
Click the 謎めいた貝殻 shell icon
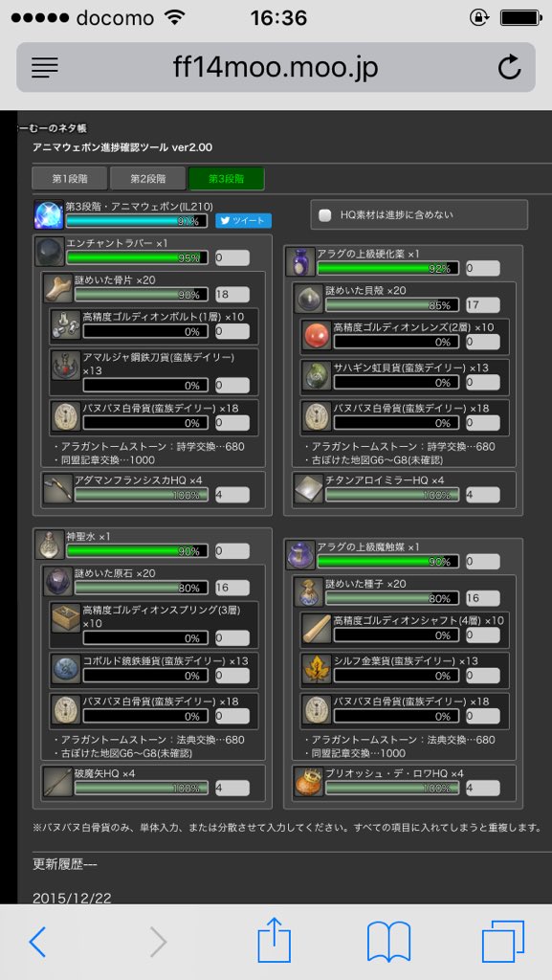coord(309,299)
